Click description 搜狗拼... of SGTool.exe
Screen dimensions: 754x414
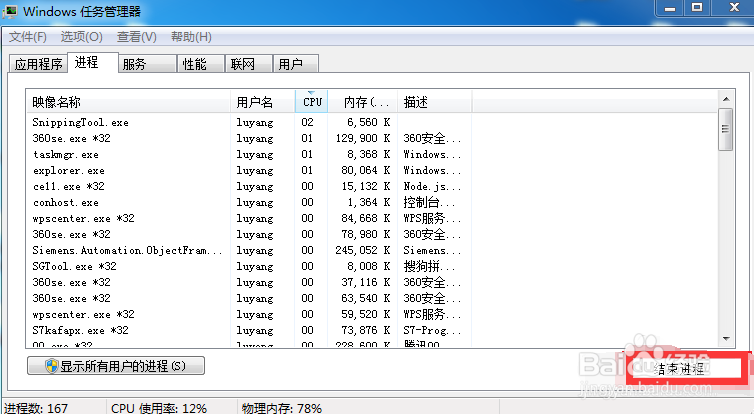click(x=429, y=266)
